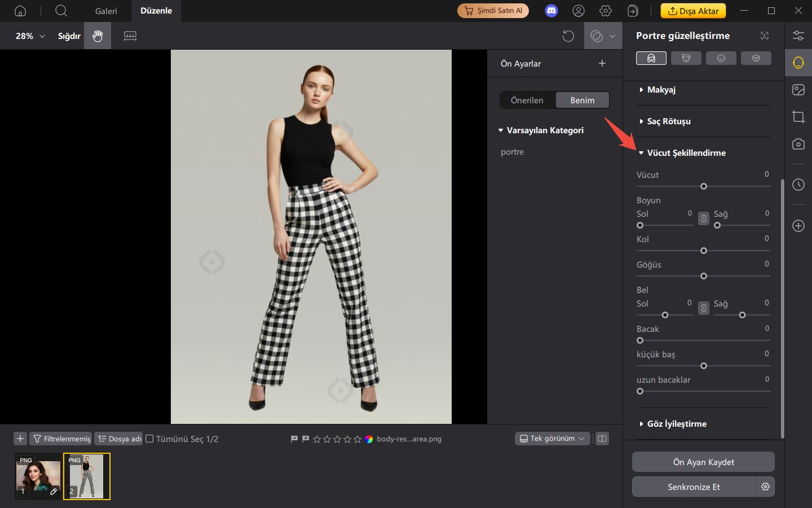
Task: Toggle the link button between Sol and Sağ
Action: click(703, 218)
